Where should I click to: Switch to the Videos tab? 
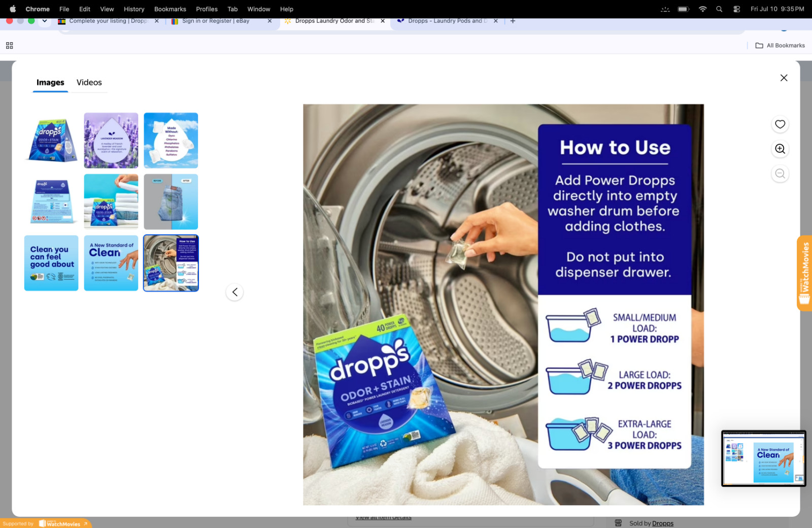pyautogui.click(x=89, y=82)
